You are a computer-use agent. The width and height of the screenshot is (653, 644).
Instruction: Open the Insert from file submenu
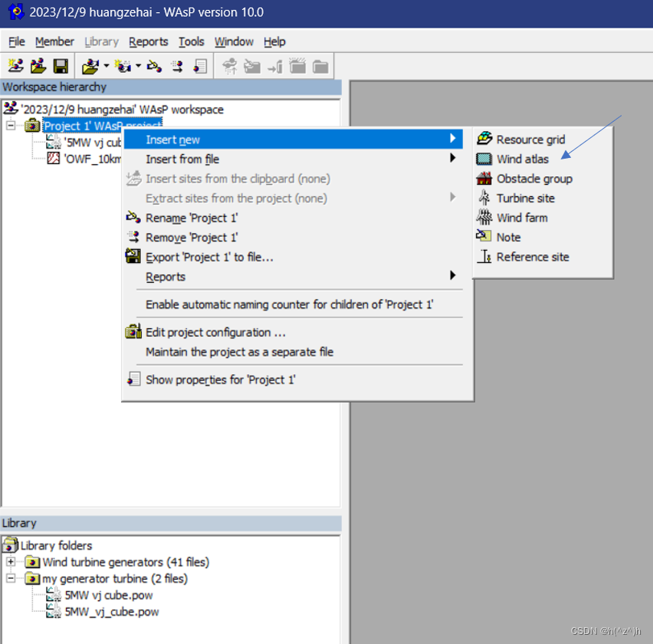(294, 159)
